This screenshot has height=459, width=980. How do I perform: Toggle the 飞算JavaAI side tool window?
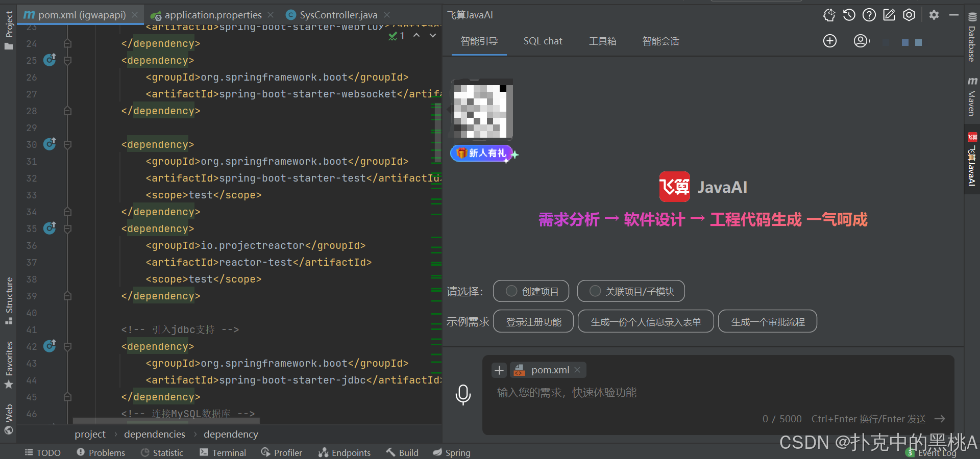pyautogui.click(x=972, y=159)
